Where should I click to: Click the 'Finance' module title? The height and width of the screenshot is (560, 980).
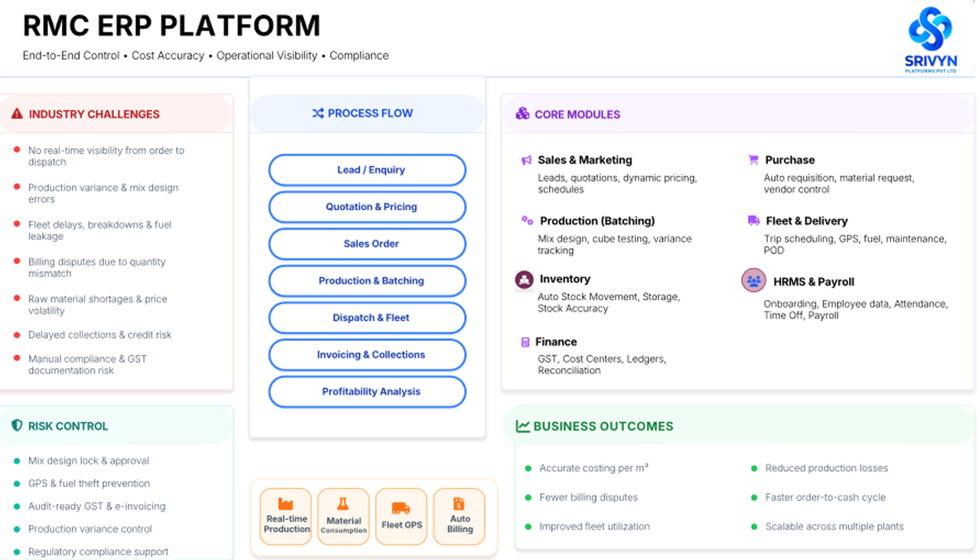[x=556, y=342]
